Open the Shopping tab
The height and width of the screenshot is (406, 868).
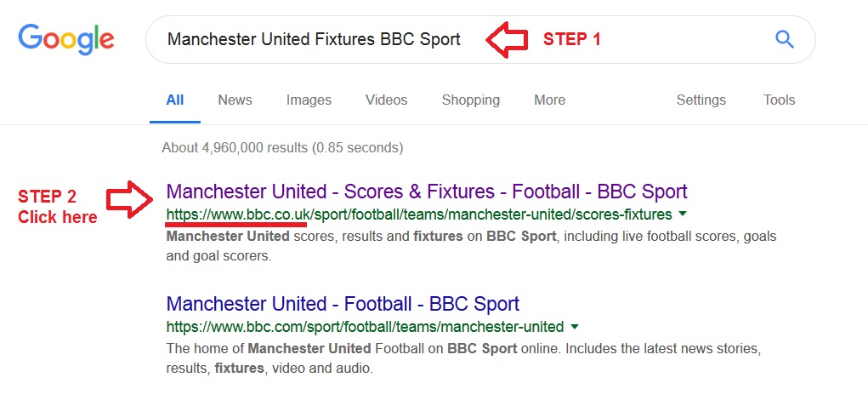coord(470,100)
